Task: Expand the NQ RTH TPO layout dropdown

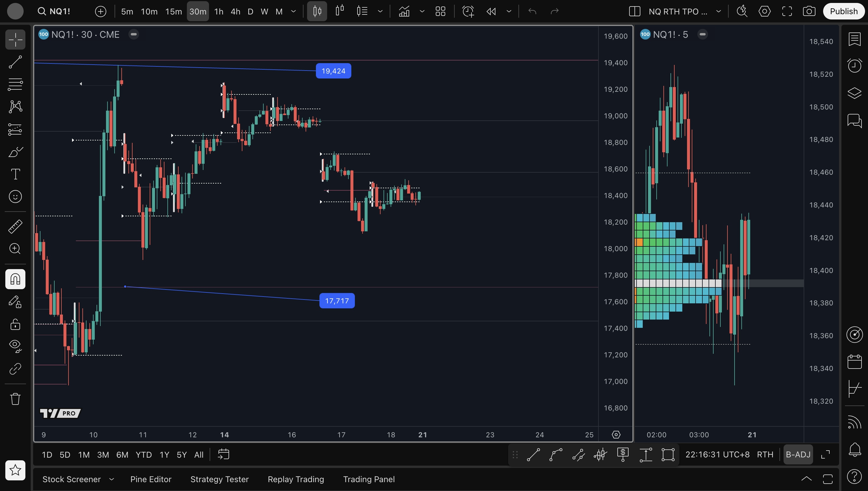Action: point(719,12)
